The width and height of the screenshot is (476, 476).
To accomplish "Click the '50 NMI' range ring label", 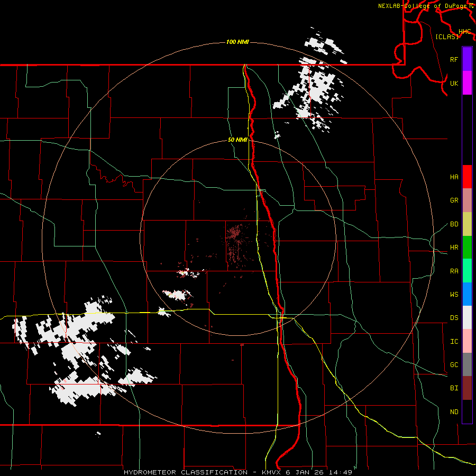I will pos(237,140).
